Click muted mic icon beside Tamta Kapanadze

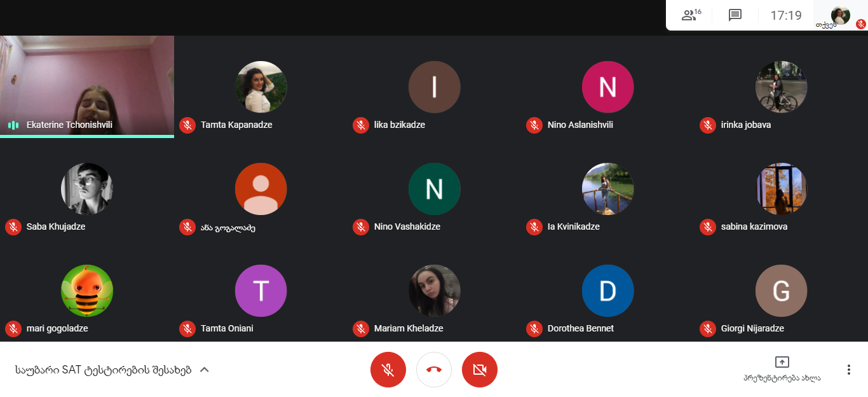point(187,125)
